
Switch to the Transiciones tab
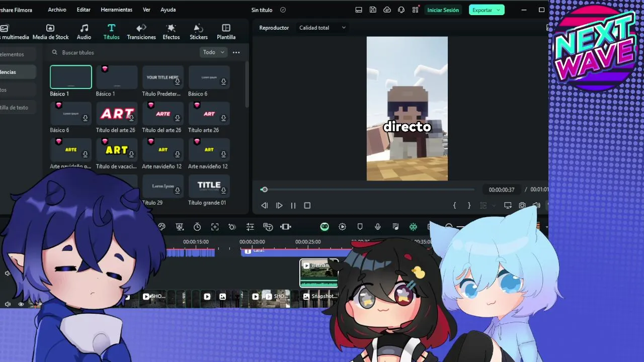click(141, 32)
